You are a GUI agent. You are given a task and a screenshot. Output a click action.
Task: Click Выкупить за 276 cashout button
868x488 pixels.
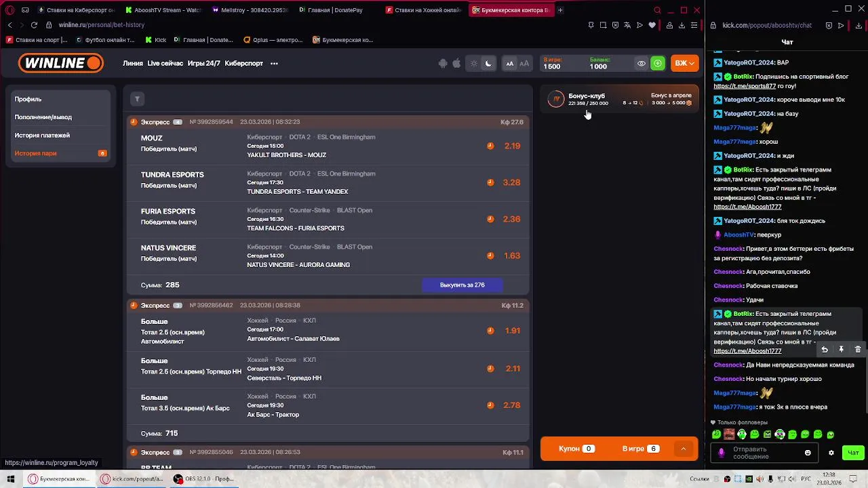[x=462, y=285]
